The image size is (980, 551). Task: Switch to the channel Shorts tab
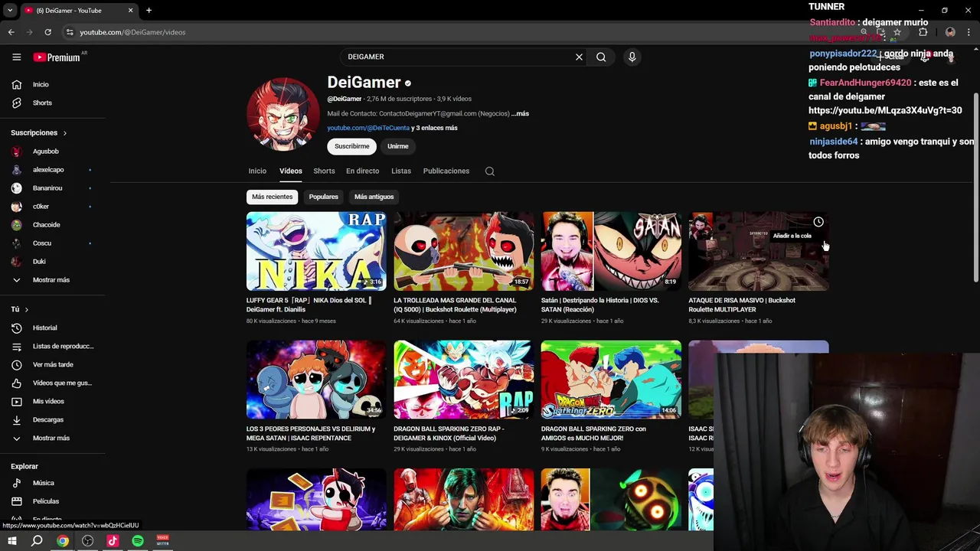[324, 171]
